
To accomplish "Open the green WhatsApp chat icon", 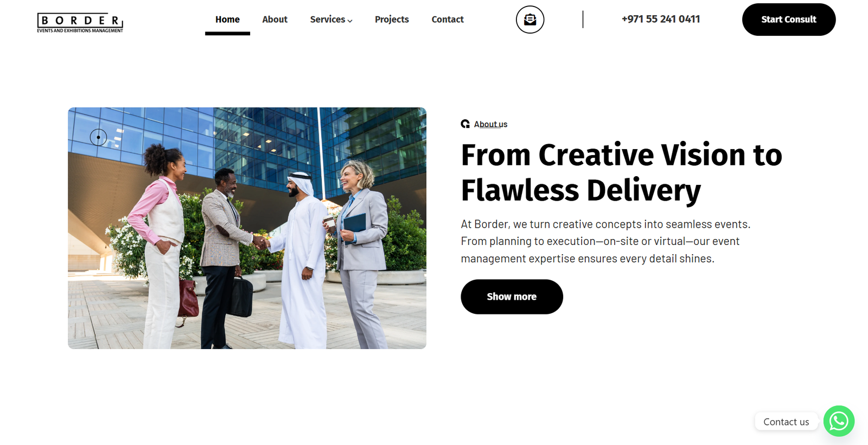I will coord(839,421).
